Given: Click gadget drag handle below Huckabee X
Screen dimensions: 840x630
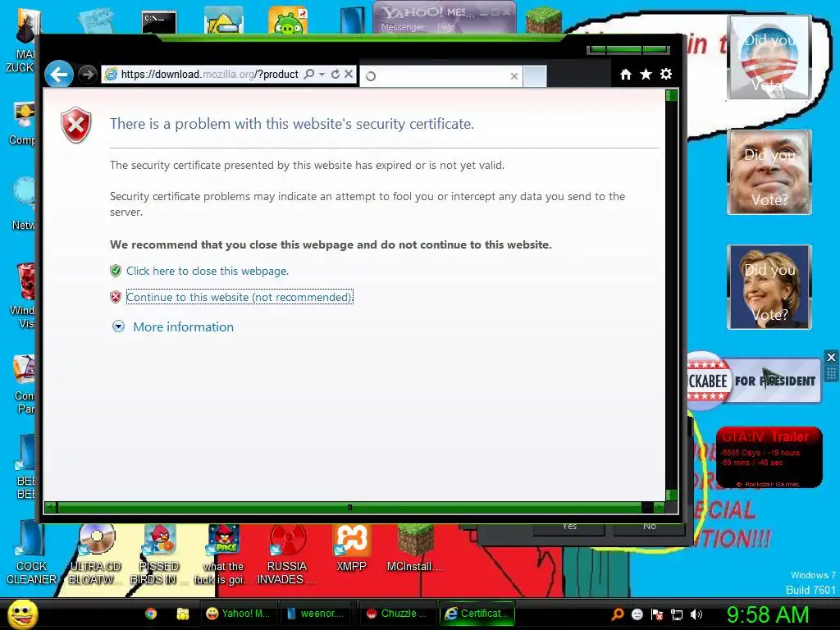Looking at the screenshot, I should (831, 373).
